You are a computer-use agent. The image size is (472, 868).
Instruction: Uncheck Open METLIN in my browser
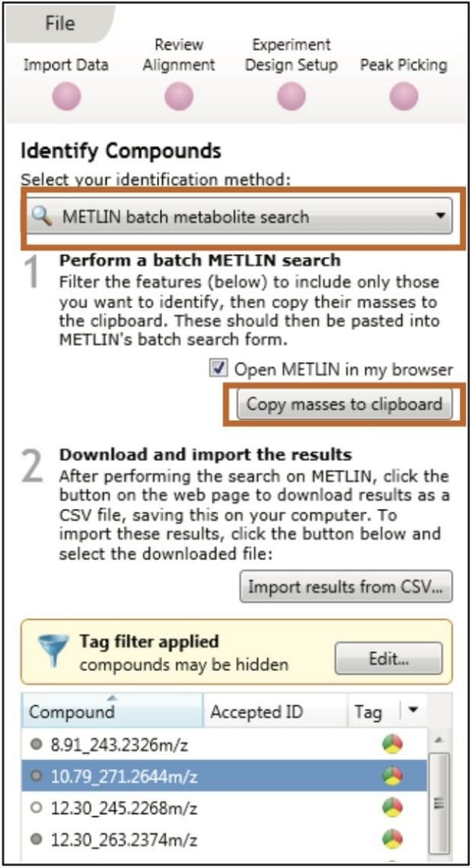[219, 370]
